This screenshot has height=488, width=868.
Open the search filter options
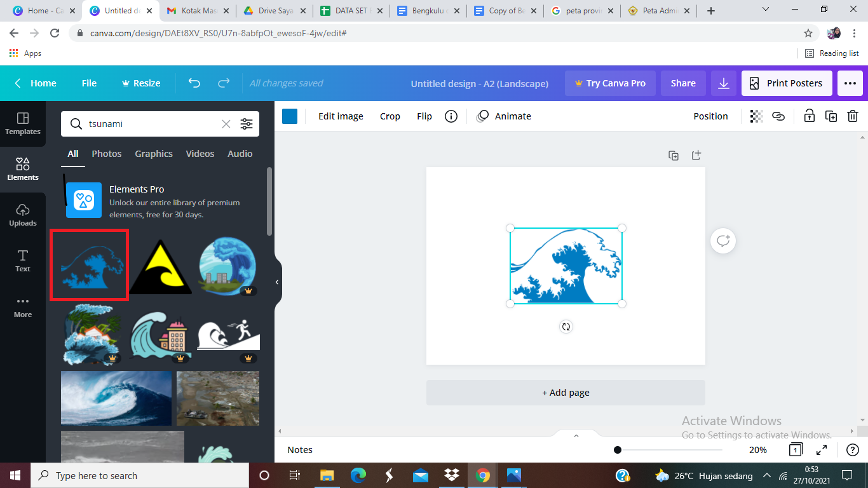coord(247,124)
